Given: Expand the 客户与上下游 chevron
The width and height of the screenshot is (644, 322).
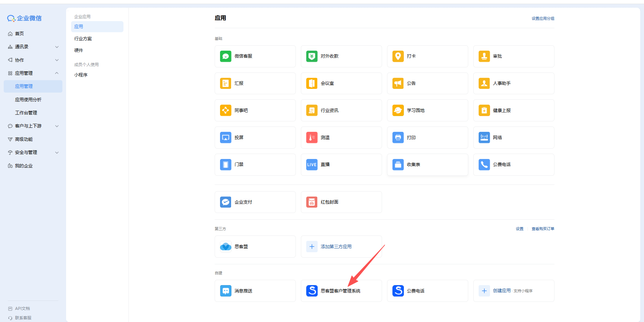Looking at the screenshot, I should coord(57,126).
